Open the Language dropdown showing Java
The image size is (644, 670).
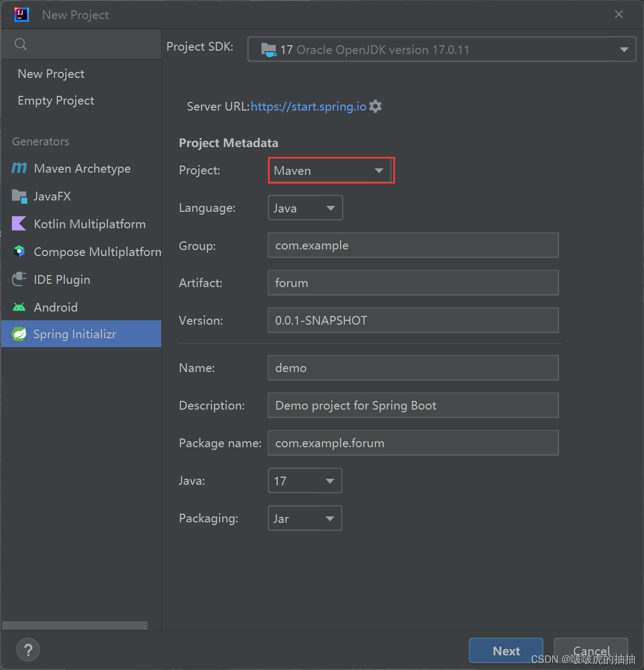tap(305, 208)
